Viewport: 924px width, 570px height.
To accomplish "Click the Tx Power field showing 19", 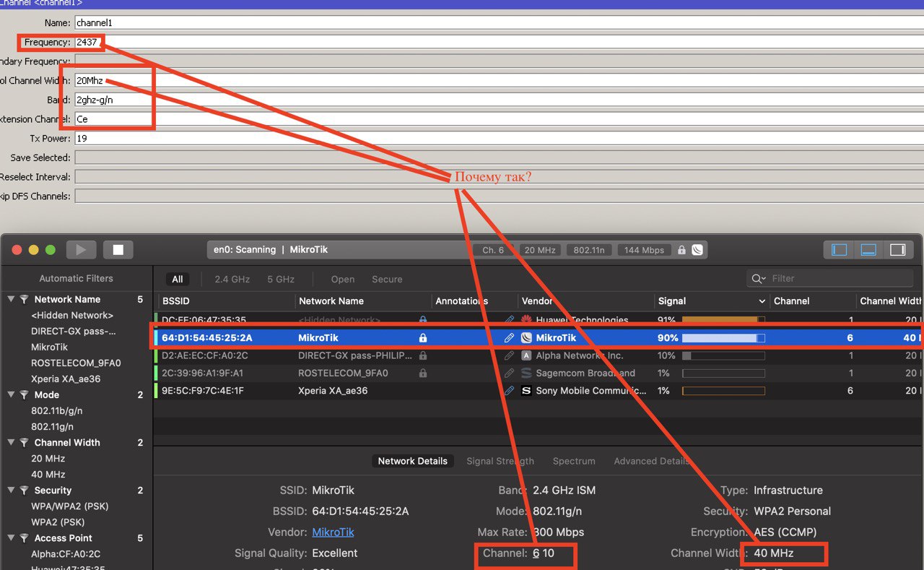I will [499, 138].
